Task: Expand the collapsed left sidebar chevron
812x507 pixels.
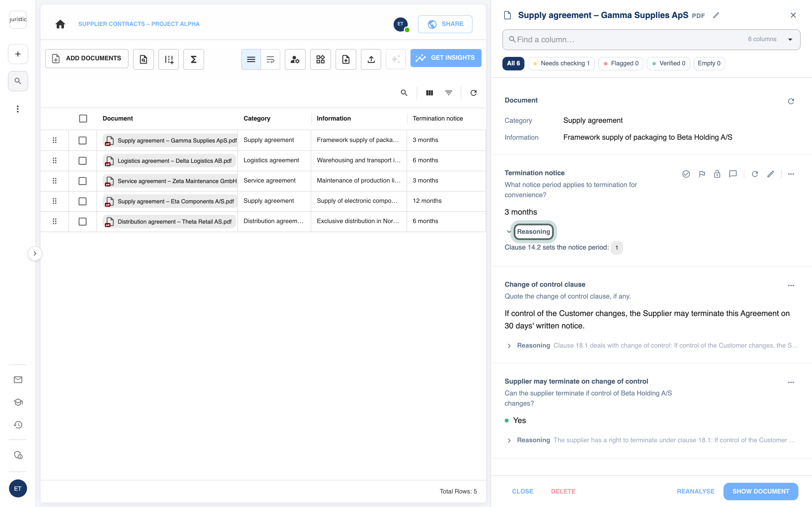Action: coord(35,253)
